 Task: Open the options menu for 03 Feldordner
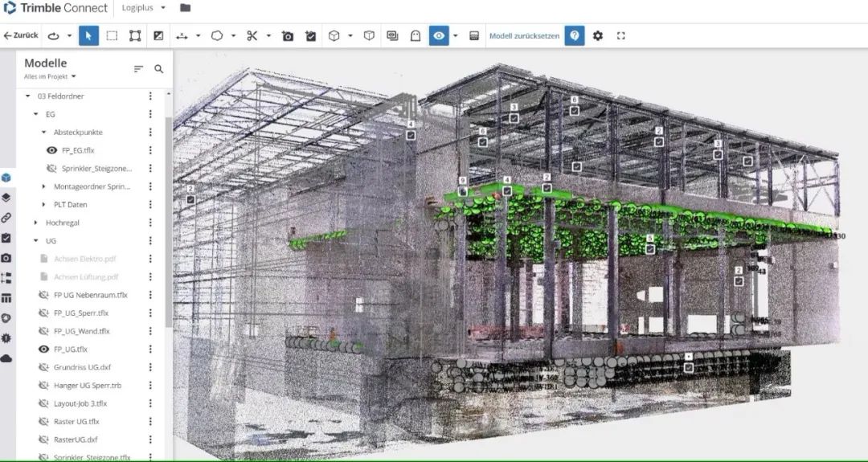(x=150, y=96)
